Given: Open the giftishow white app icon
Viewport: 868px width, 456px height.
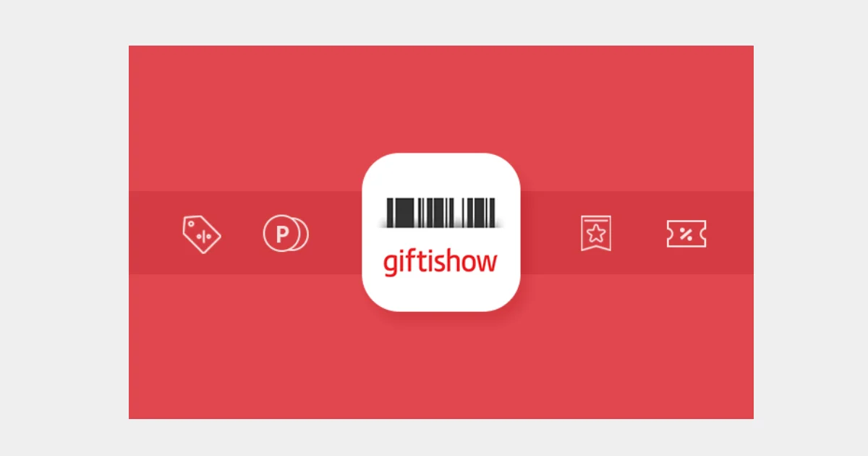Looking at the screenshot, I should 441,232.
